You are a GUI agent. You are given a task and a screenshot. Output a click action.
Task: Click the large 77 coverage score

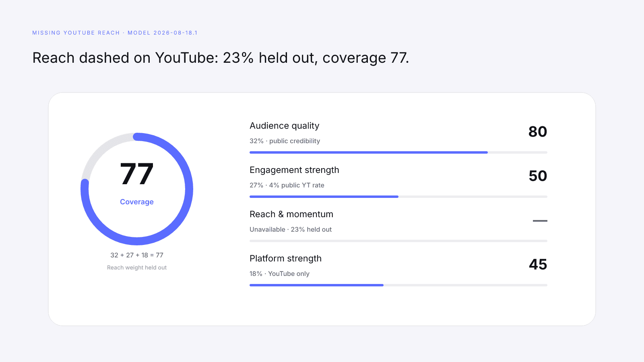[x=137, y=174]
